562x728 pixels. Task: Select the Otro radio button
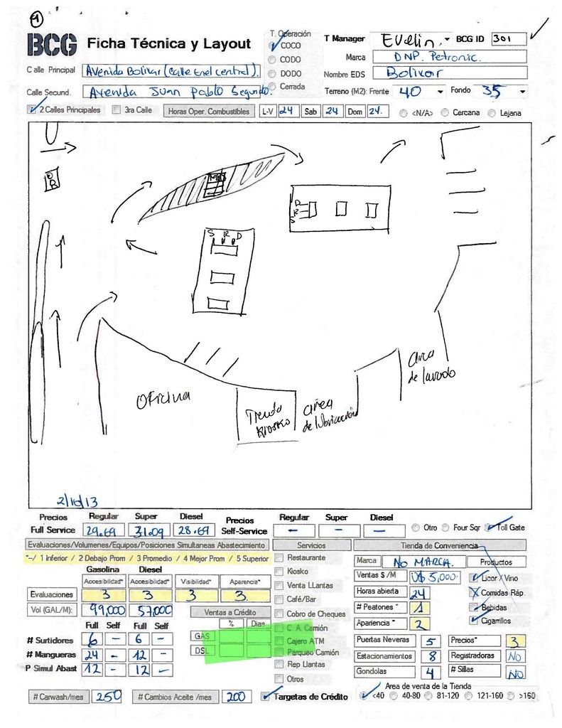tap(416, 528)
